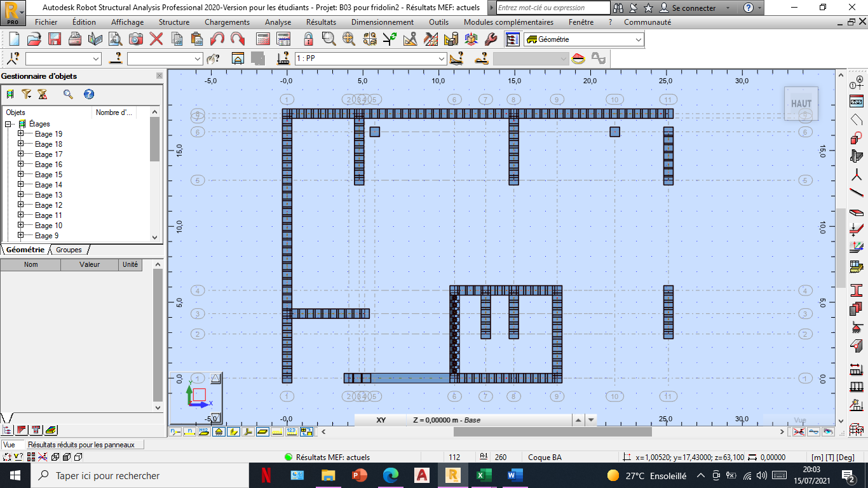Select the bars (red line) icon

click(856, 193)
